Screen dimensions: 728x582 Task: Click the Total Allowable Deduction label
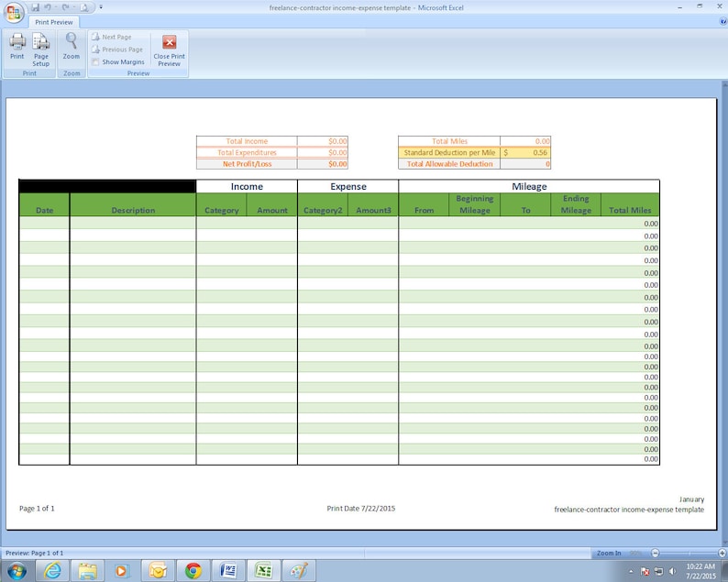point(449,164)
